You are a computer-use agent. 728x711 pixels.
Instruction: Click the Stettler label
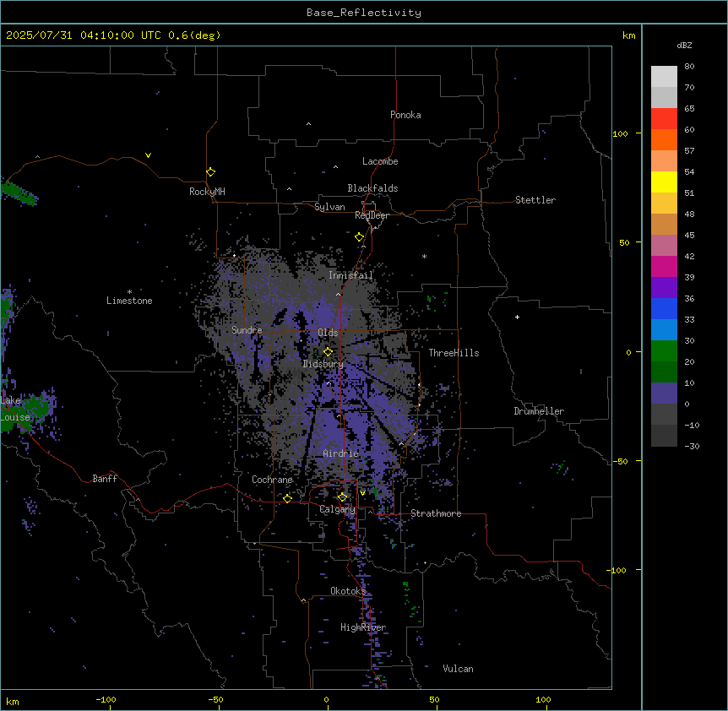(535, 200)
